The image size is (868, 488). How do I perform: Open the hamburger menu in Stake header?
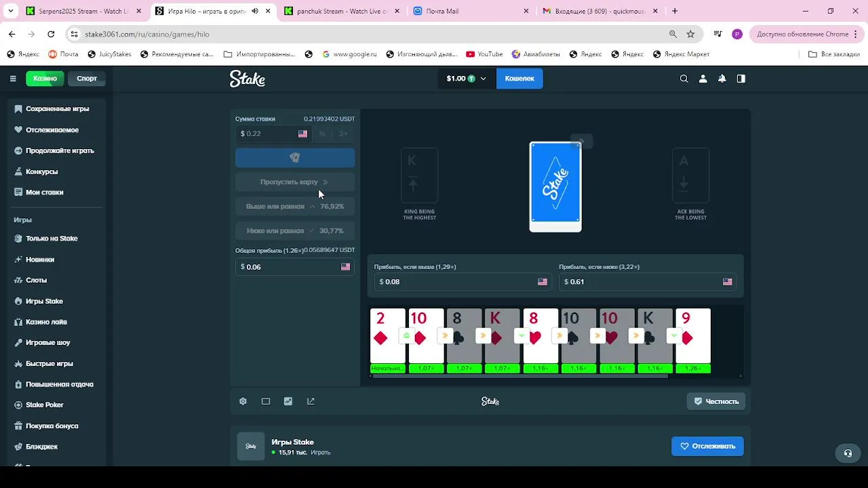[13, 79]
